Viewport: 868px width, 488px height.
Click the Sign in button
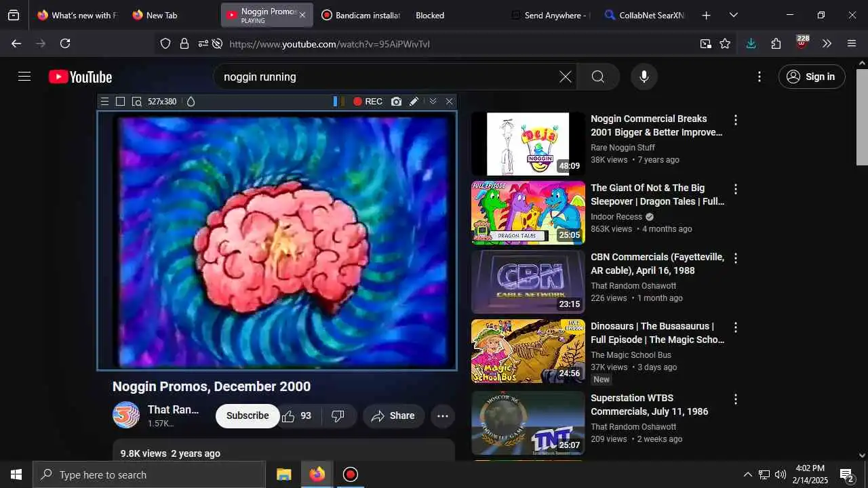(x=812, y=77)
